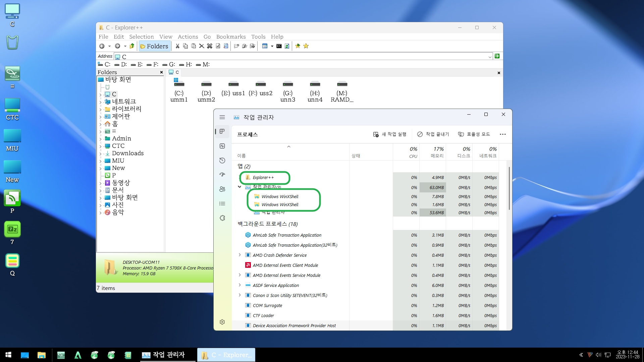This screenshot has height=362, width=644.
Task: Click the Forward arrow in Explorer++ toolbar
Action: click(117, 46)
